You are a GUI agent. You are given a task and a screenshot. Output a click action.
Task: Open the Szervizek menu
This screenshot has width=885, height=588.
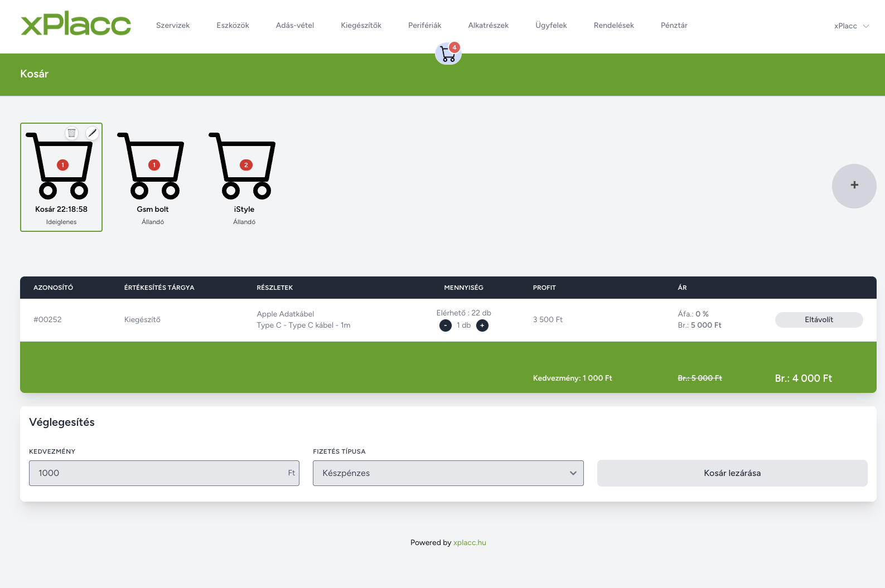[173, 26]
